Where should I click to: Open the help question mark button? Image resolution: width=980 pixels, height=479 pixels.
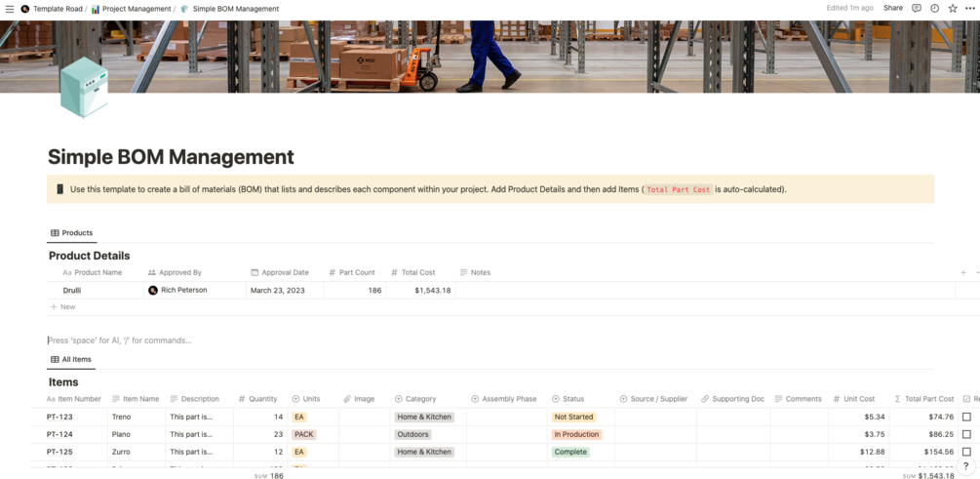[966, 466]
